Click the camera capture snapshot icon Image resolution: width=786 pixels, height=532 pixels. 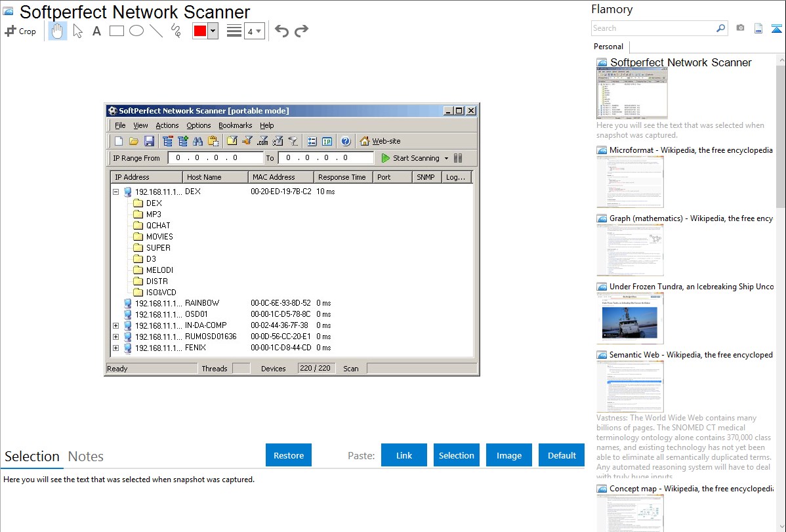click(740, 28)
